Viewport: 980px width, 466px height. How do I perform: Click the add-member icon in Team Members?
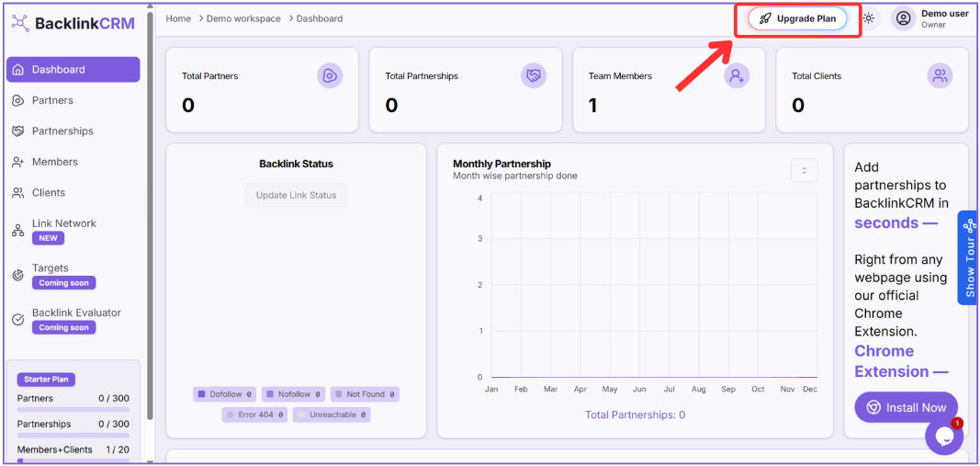(x=737, y=76)
